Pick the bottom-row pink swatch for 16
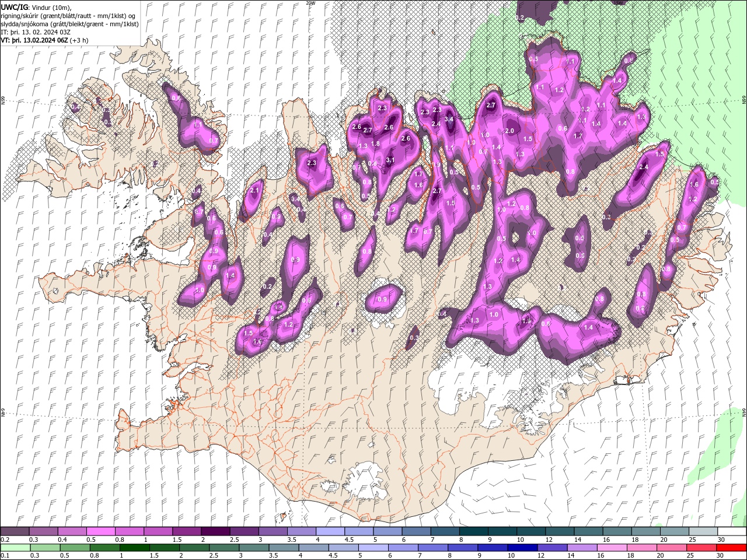The height and width of the screenshot is (560, 747). [612, 548]
